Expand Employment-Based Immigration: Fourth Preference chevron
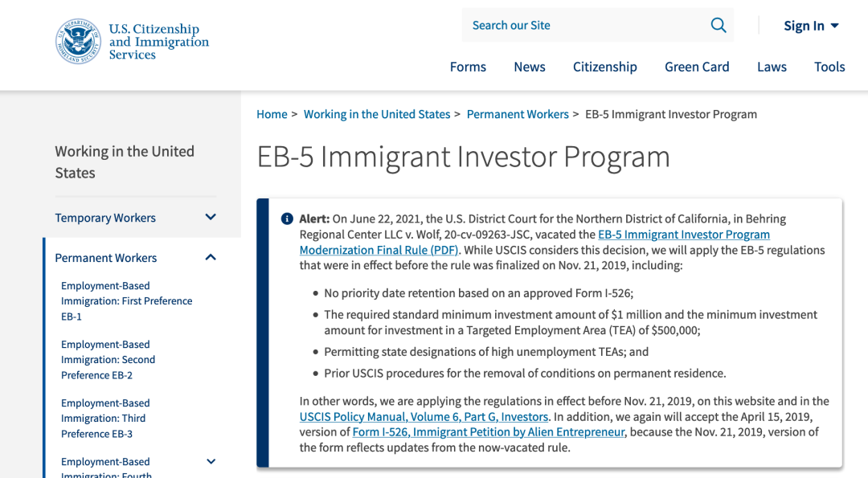 coord(211,461)
